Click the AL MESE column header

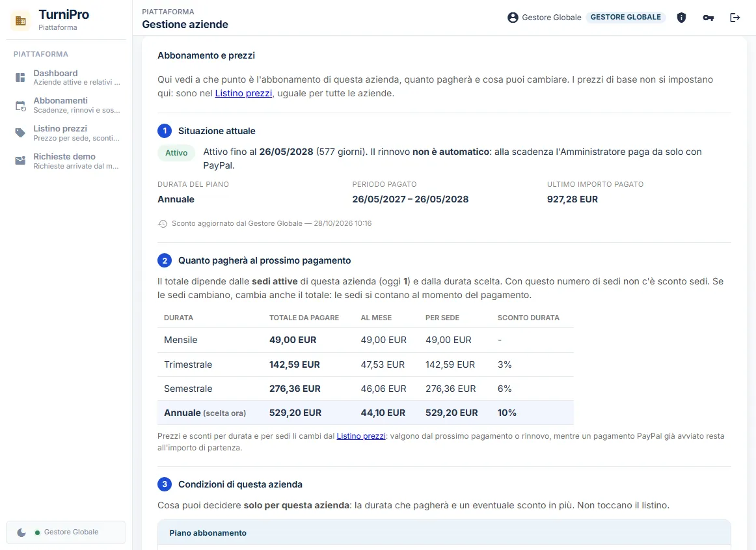coord(376,318)
